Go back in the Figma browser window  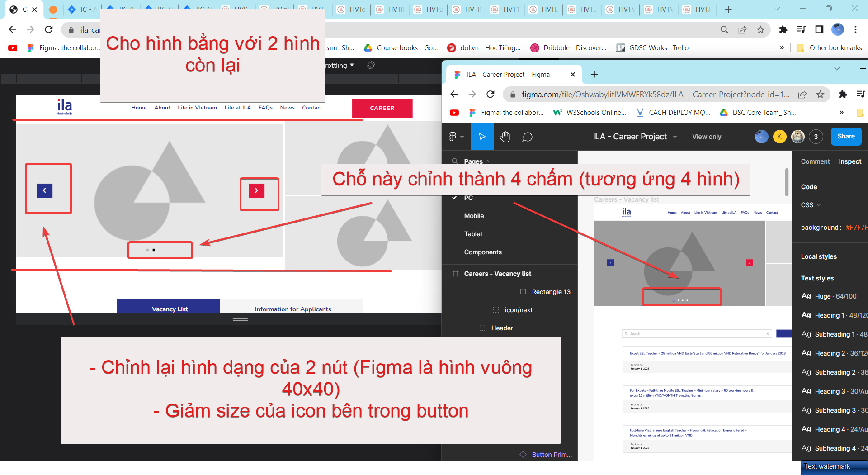[x=454, y=94]
